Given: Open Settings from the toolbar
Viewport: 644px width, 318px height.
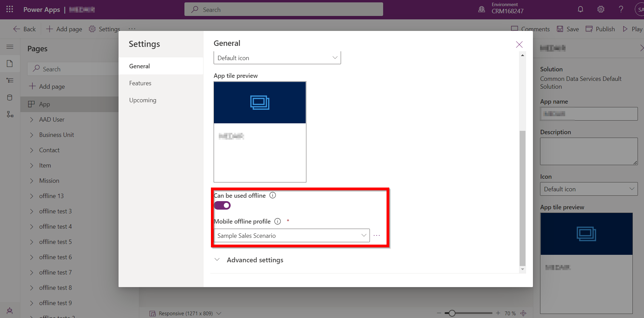Looking at the screenshot, I should coord(105,29).
